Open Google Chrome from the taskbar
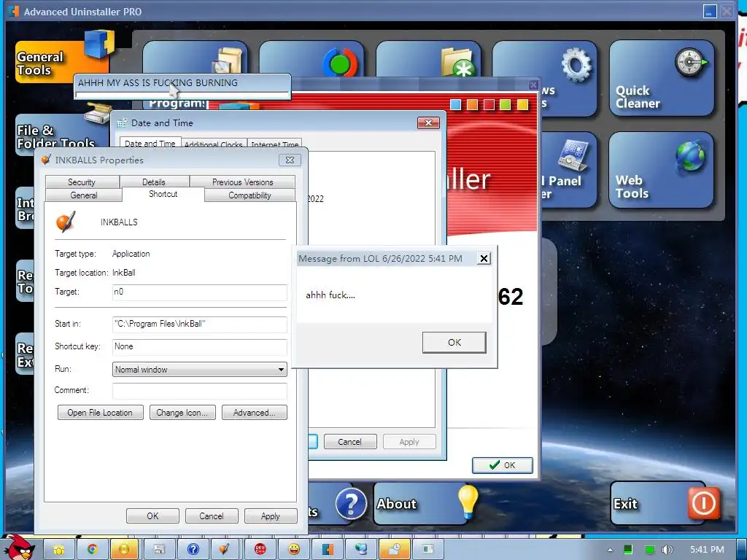747x560 pixels. click(92, 550)
